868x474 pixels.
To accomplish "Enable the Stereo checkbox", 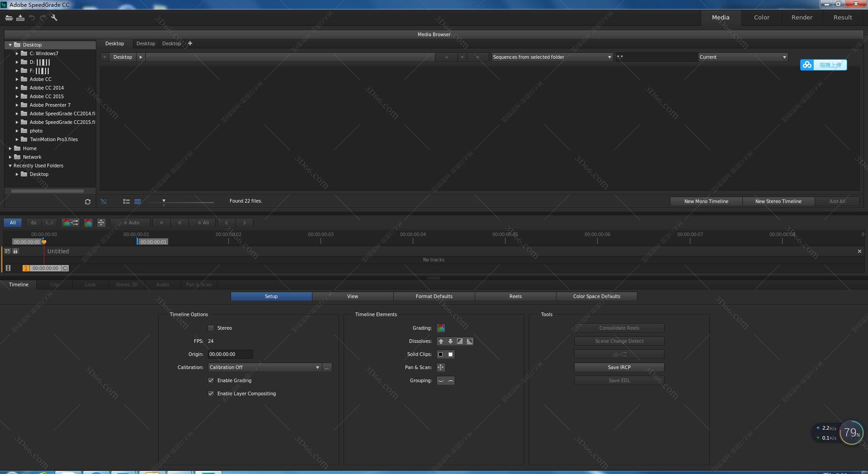I will [x=211, y=328].
